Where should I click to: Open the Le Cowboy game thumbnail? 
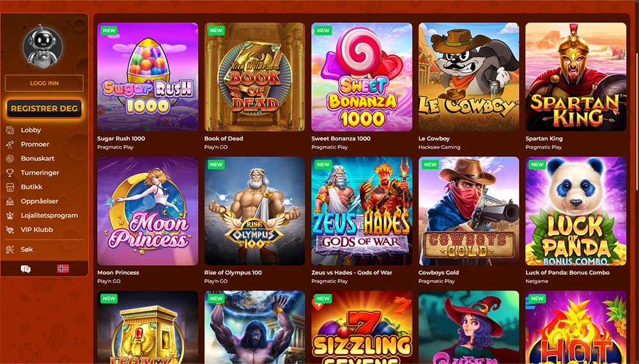468,77
